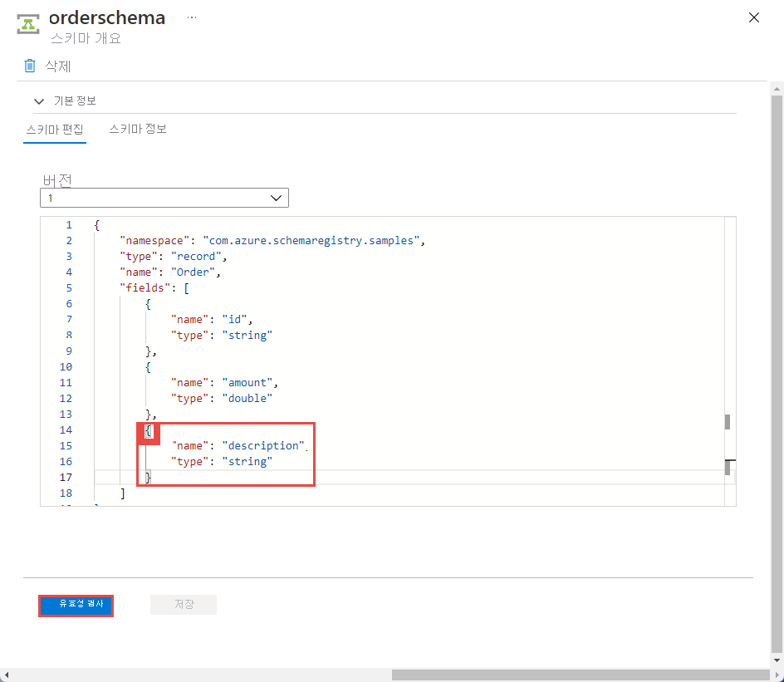Click the horizontal scrollbar thumb
This screenshot has width=784, height=682.
581,675
